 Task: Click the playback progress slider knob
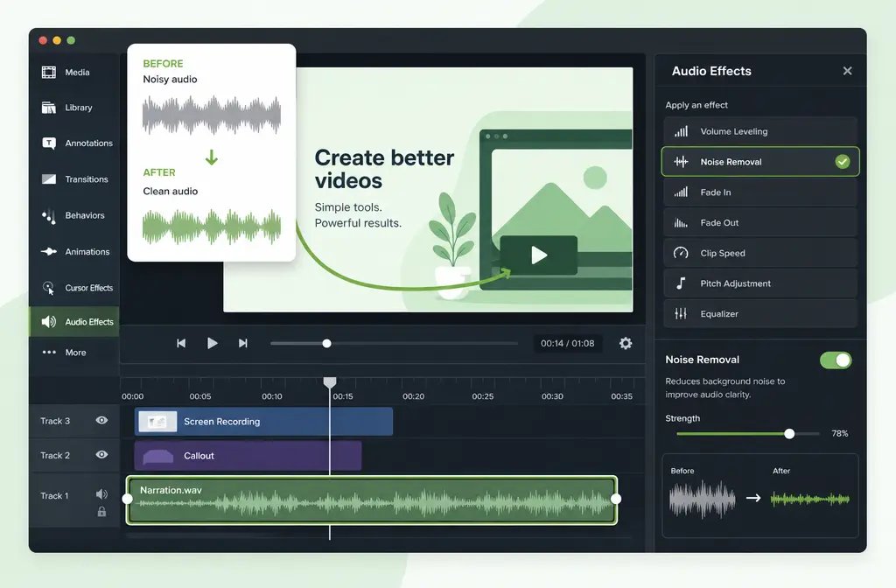pos(327,343)
